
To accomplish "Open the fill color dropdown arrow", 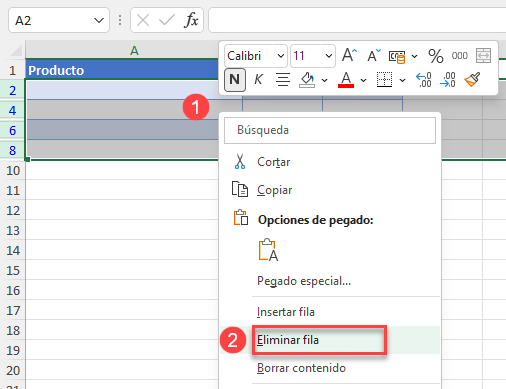I will pyautogui.click(x=324, y=80).
